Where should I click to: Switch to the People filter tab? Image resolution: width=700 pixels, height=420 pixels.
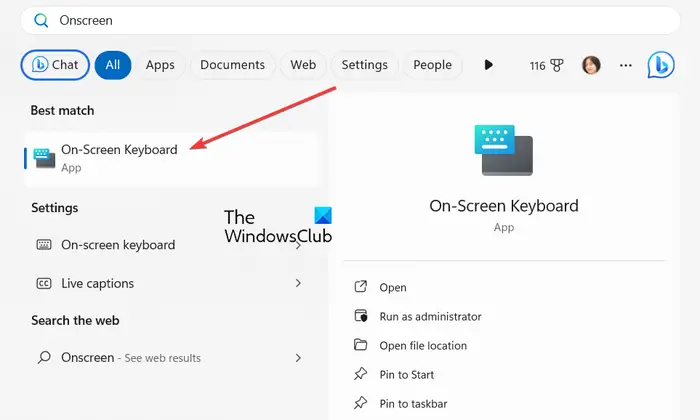tap(432, 65)
